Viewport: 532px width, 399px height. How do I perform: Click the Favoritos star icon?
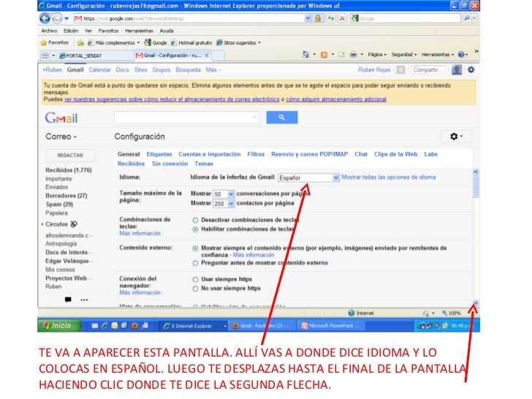44,42
